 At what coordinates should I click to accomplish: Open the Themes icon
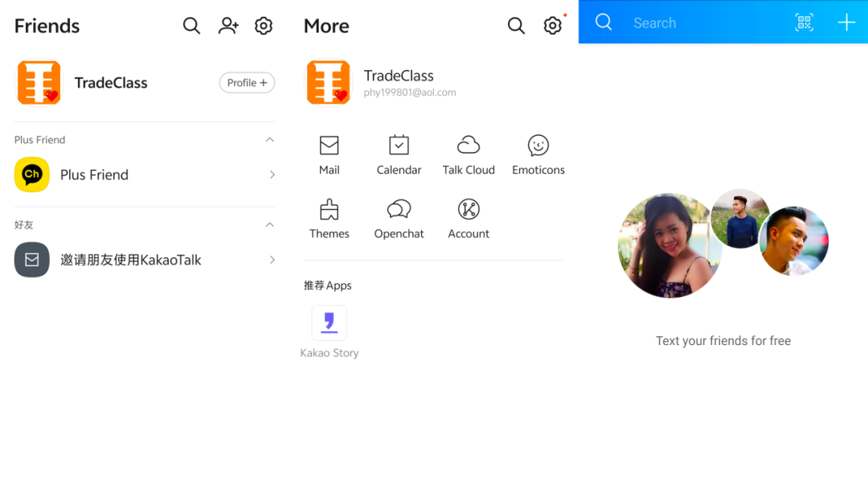point(329,210)
